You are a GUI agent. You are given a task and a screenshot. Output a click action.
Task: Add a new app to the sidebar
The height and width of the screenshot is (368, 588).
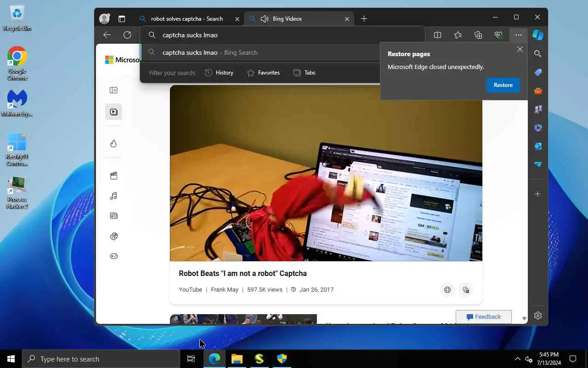(538, 194)
